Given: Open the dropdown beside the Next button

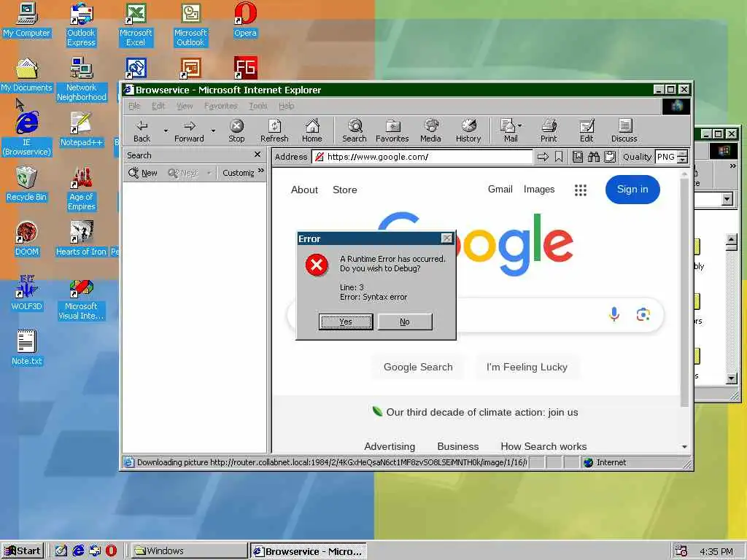Looking at the screenshot, I should (x=209, y=173).
